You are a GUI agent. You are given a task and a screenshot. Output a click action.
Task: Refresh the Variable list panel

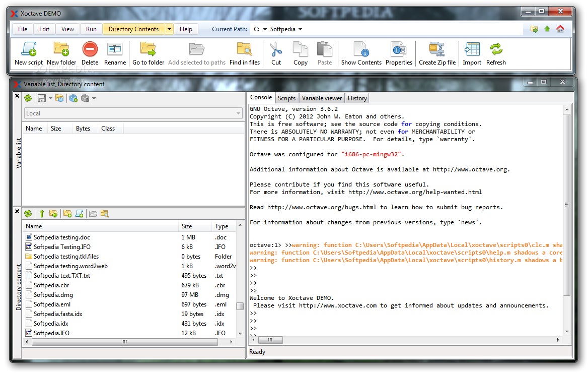click(28, 98)
